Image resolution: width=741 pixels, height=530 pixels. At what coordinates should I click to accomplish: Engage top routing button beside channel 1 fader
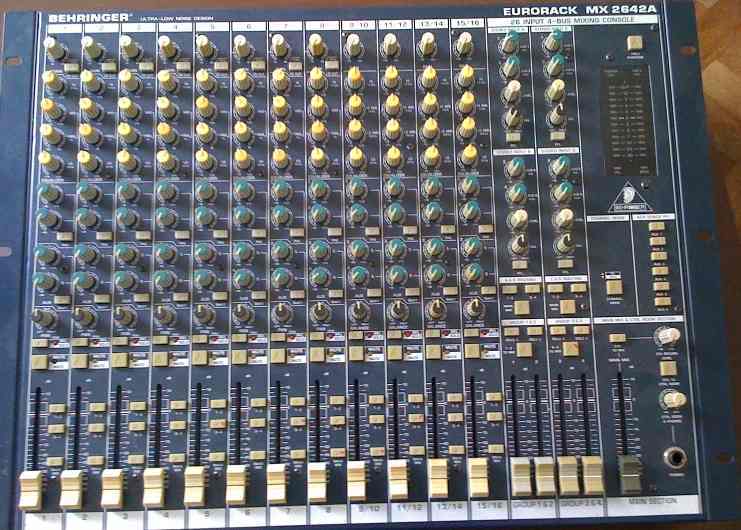pos(57,408)
